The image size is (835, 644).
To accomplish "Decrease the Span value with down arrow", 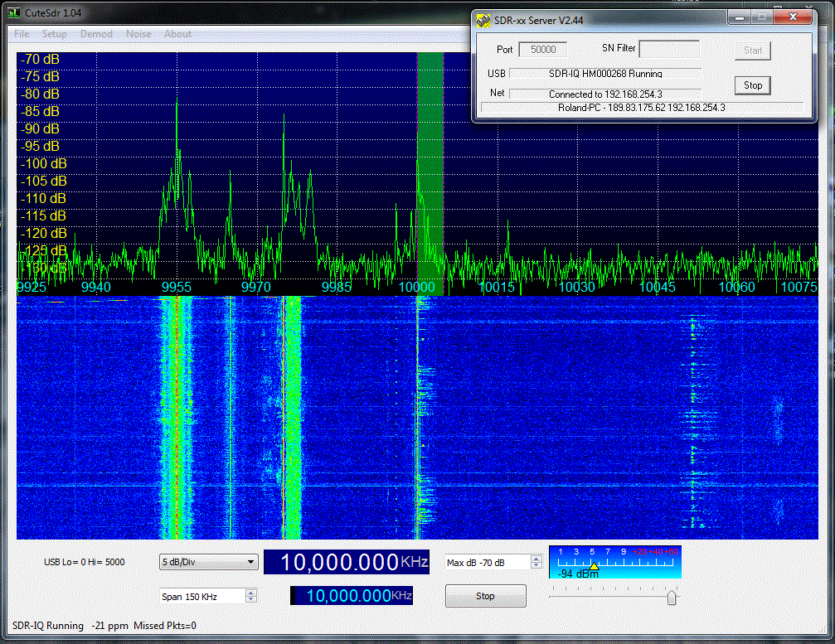I will tap(251, 599).
